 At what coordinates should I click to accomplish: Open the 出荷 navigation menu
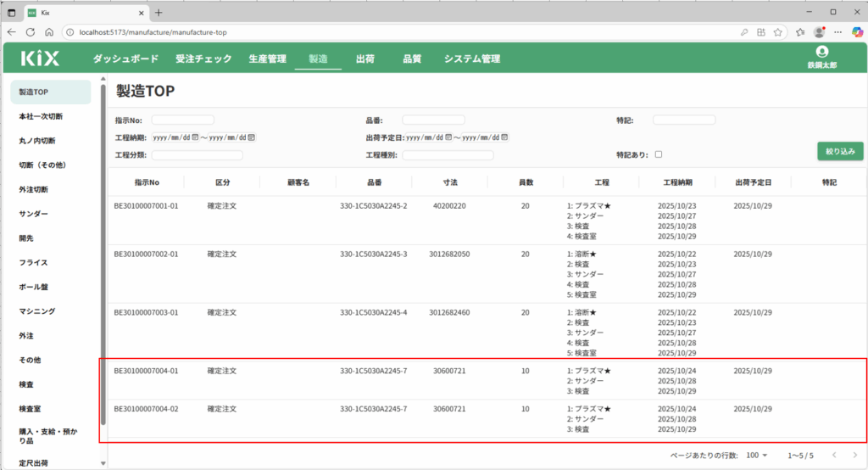point(365,59)
